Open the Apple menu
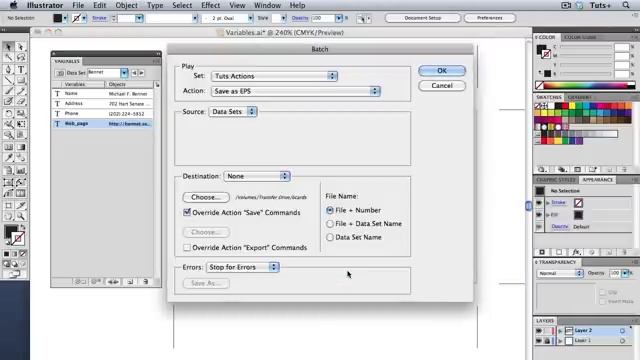640x360 pixels. pos(13,5)
